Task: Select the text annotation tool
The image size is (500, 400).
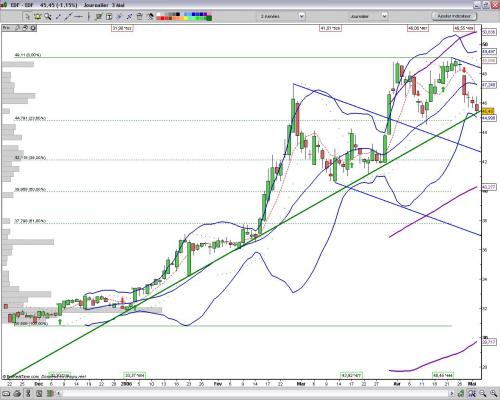Action: 109,17
